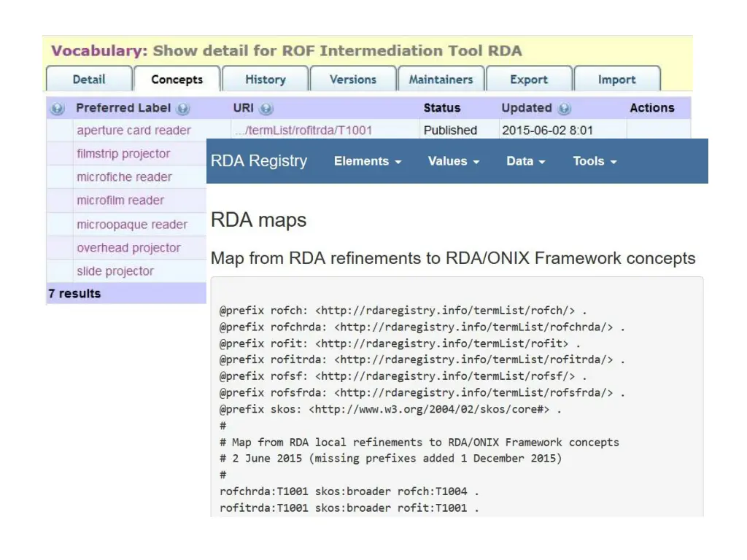Open the Export tab
Image resolution: width=747 pixels, height=560 pixels.
[529, 79]
